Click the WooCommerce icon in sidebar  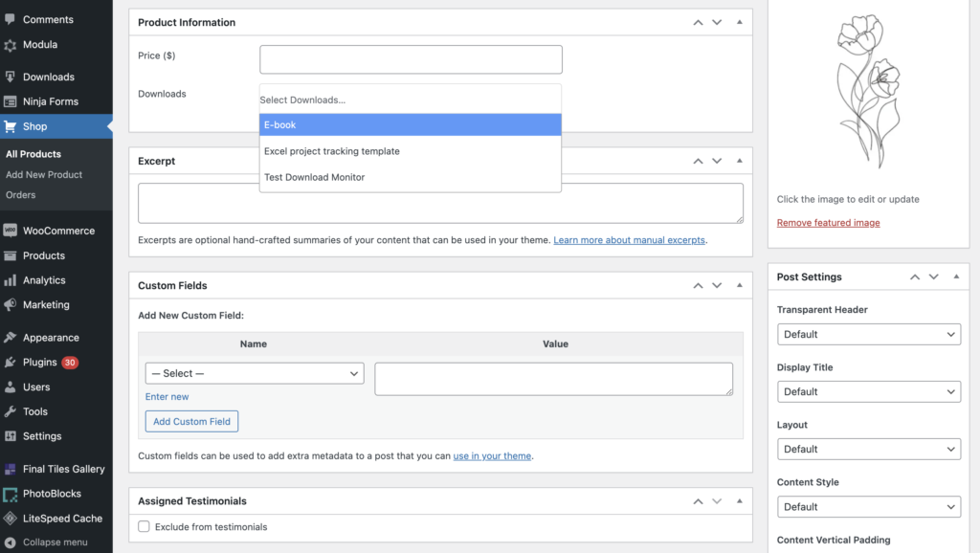click(x=11, y=231)
